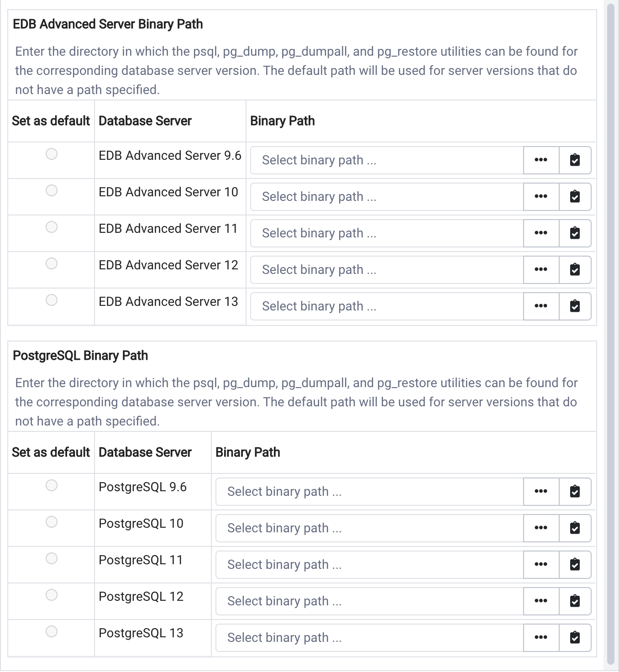Validate the PostgreSQL 11 binary path
The height and width of the screenshot is (672, 619).
575,564
